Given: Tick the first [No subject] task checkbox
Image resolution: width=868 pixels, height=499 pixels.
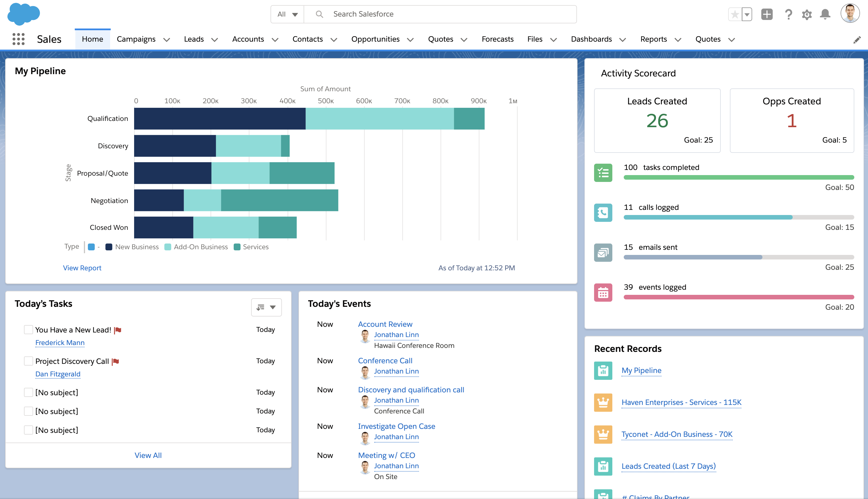Looking at the screenshot, I should point(29,392).
